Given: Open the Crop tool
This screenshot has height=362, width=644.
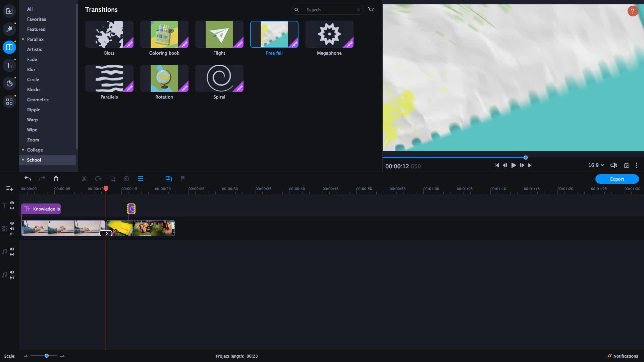Looking at the screenshot, I should point(112,179).
